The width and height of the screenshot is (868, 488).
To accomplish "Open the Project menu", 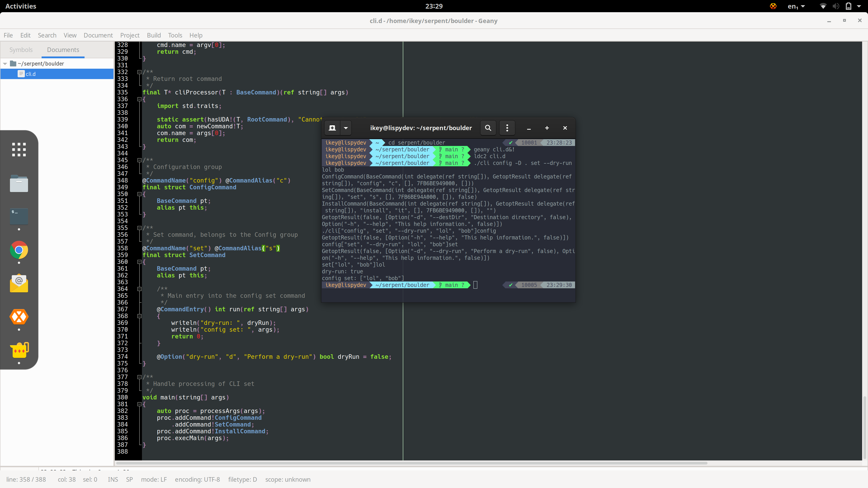I will point(130,35).
